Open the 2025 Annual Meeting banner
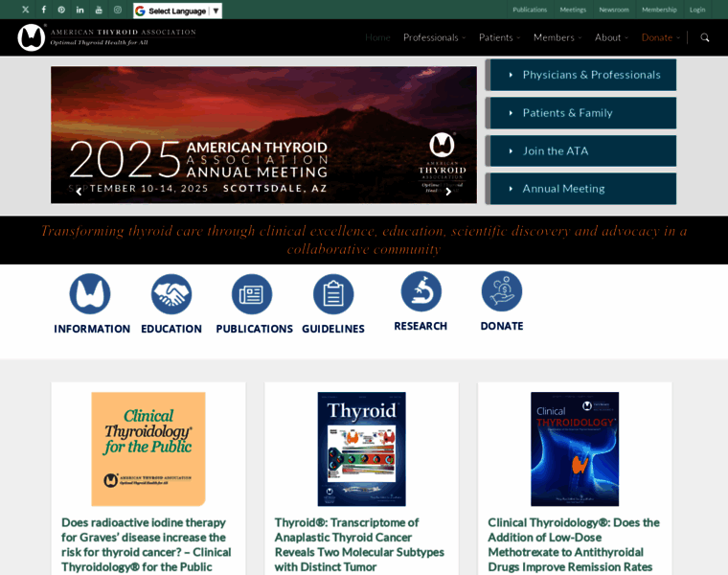 [263, 135]
